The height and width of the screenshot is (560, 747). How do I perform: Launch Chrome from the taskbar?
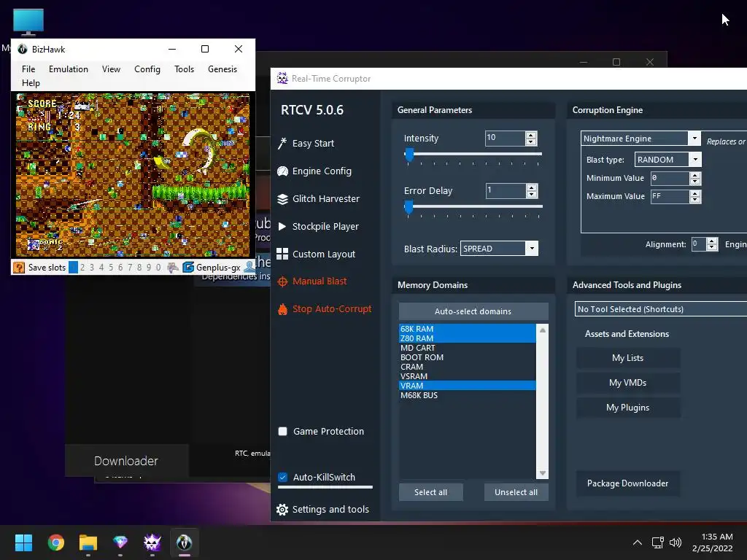[55, 542]
